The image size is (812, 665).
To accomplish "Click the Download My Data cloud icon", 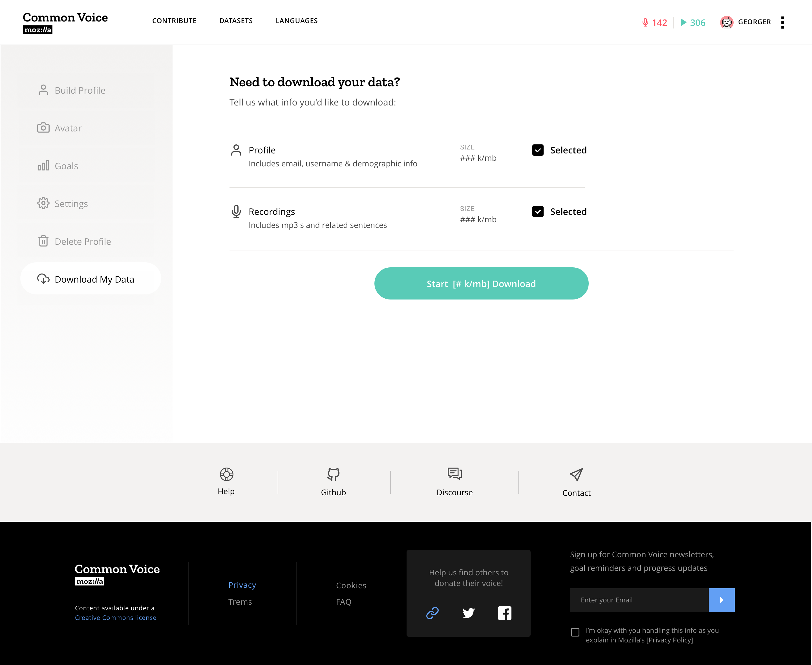I will pyautogui.click(x=43, y=279).
